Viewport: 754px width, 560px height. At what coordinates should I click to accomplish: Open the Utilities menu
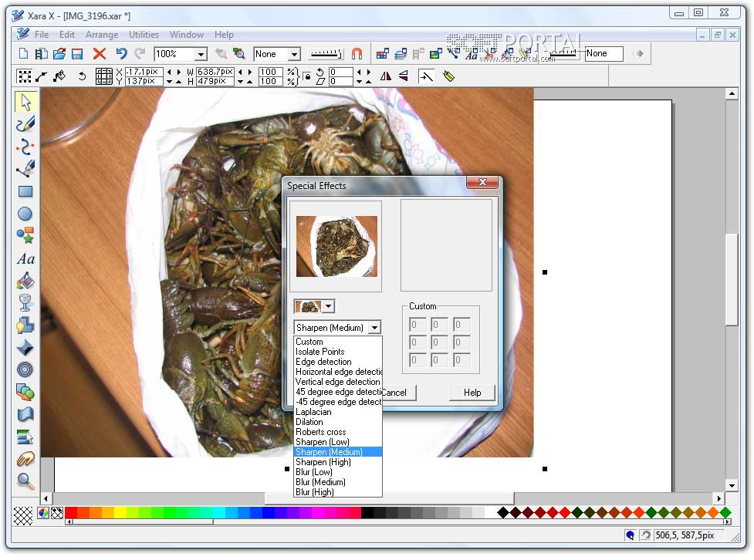point(144,35)
